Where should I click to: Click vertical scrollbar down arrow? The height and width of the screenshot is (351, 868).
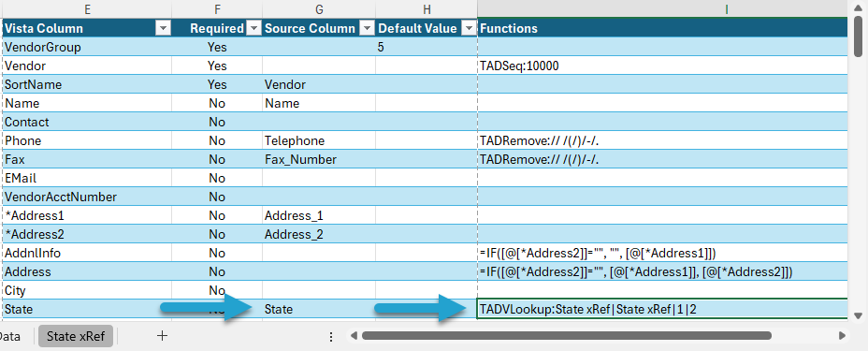tap(859, 316)
